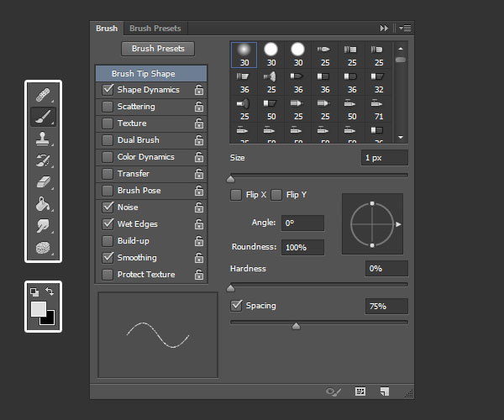The height and width of the screenshot is (420, 504).
Task: Uncheck the Spacing checkbox
Action: click(x=237, y=306)
